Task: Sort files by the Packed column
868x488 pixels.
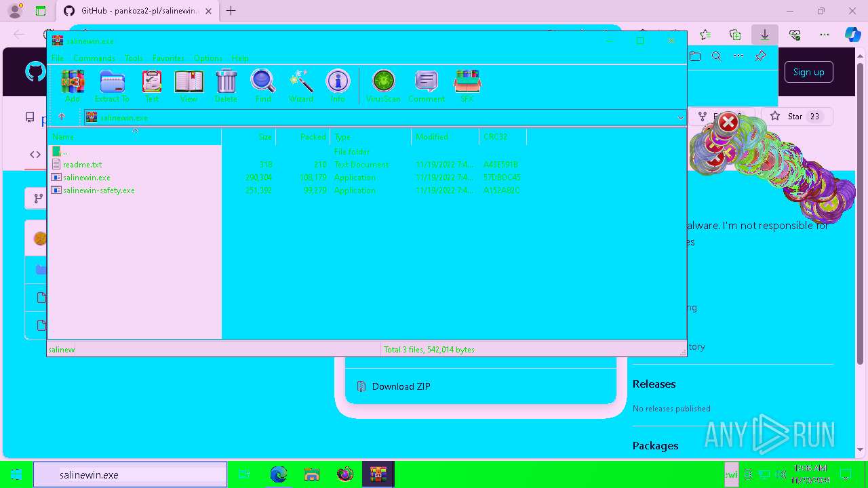Action: [x=302, y=137]
